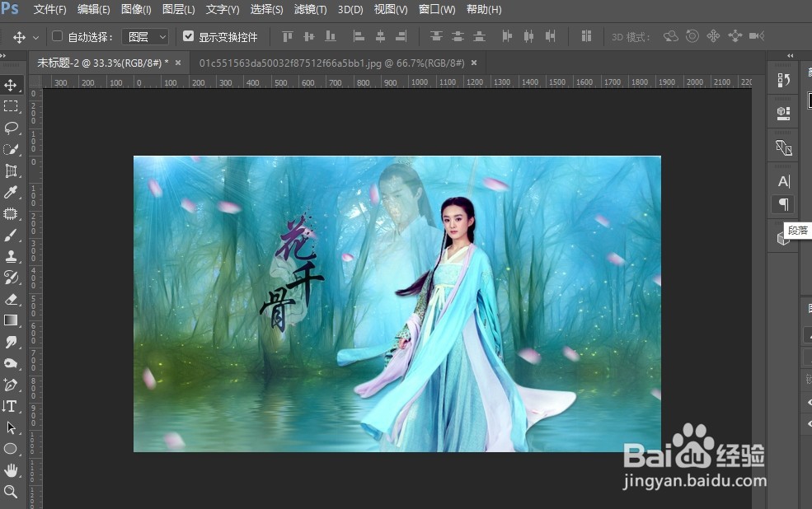812x509 pixels.
Task: Open the 滤镜(T) menu
Action: [310, 9]
